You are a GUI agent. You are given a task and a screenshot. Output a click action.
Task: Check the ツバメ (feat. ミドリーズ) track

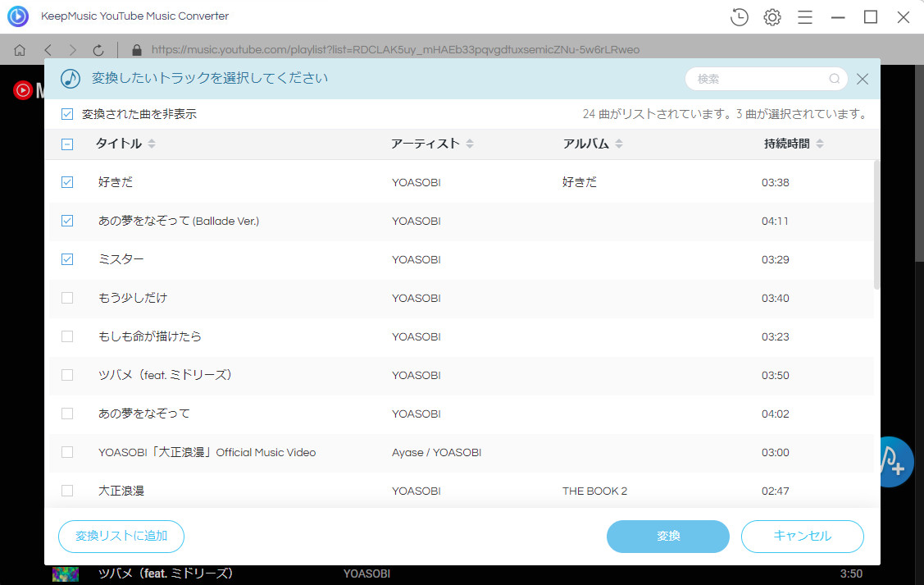(x=67, y=375)
